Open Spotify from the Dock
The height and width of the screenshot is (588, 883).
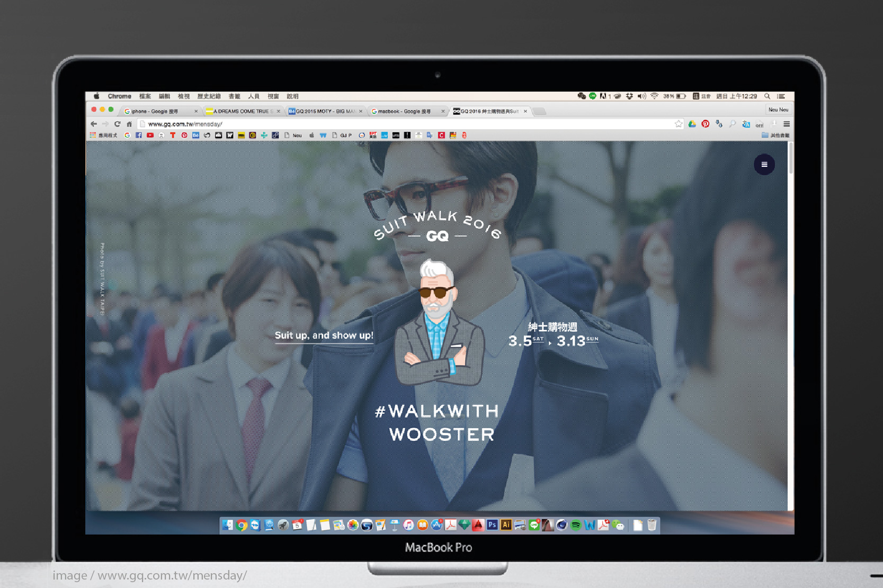tap(576, 525)
